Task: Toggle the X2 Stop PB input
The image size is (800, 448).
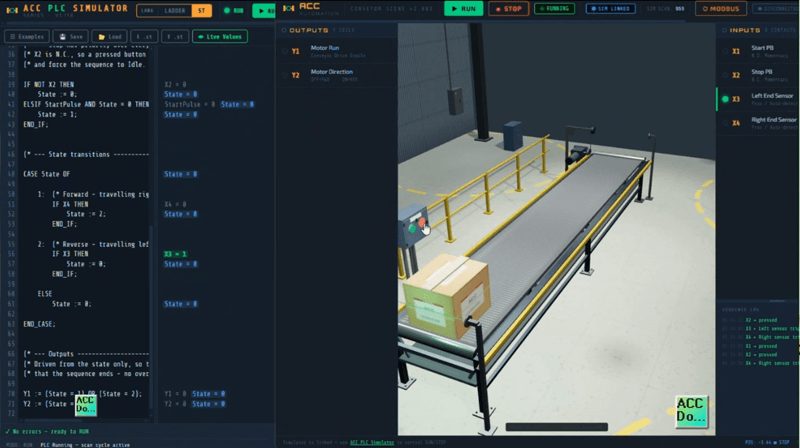Action: pos(726,75)
